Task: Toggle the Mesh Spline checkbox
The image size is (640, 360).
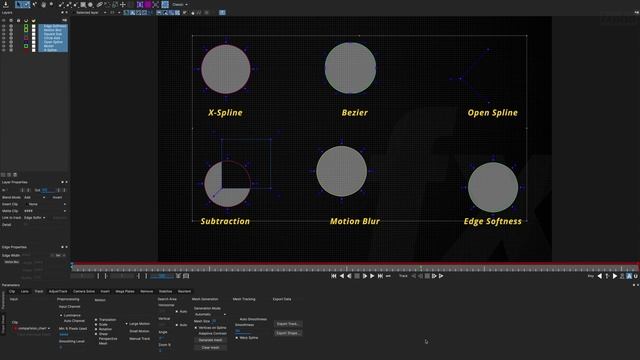Action: pyautogui.click(x=237, y=338)
